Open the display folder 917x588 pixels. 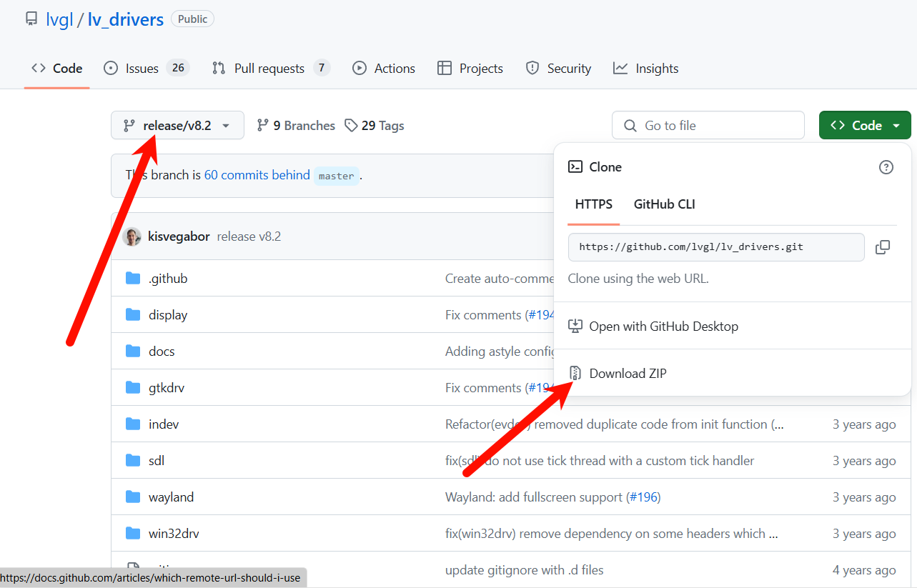168,315
